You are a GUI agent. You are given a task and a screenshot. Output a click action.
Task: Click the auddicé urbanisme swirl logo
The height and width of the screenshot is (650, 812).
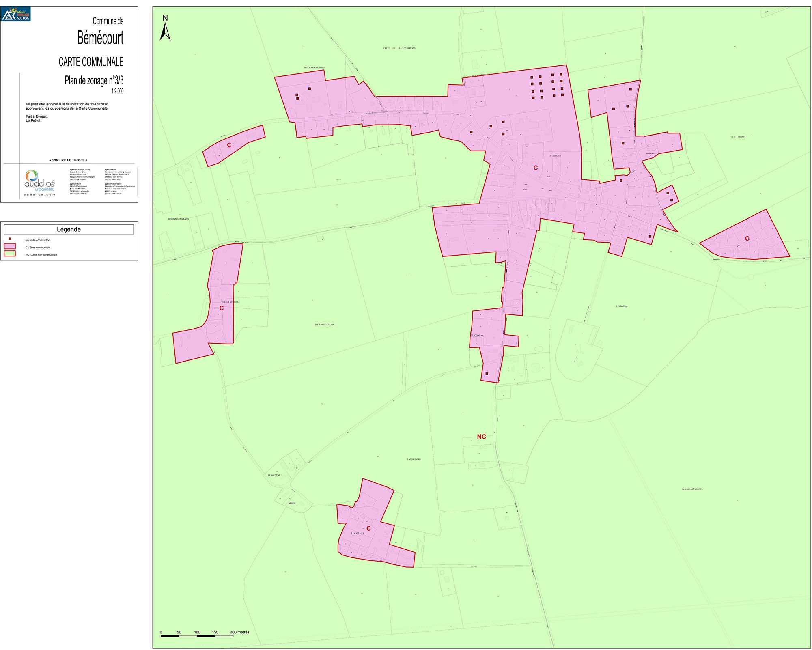32,176
